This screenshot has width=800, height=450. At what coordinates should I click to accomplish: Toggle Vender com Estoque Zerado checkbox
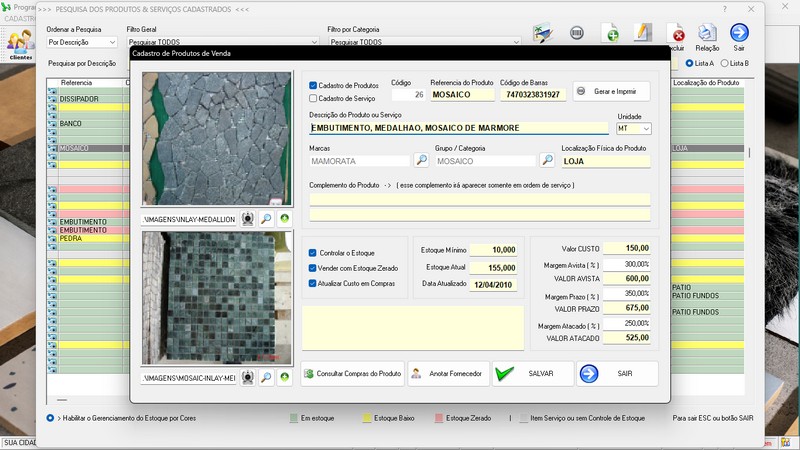(314, 268)
